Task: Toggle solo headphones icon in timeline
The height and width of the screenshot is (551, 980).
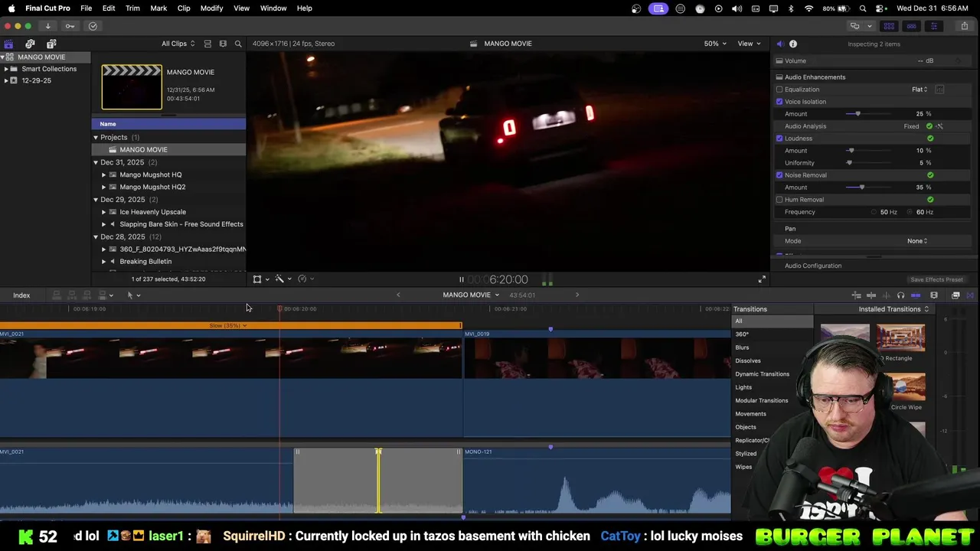Action: pyautogui.click(x=900, y=295)
